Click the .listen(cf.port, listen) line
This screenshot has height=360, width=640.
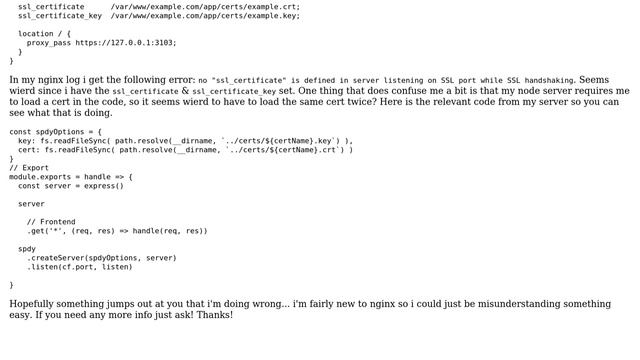coord(80,267)
